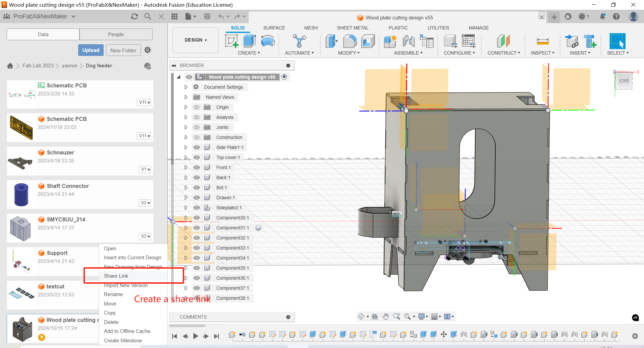Expand Bot:1 component tree

tap(186, 188)
